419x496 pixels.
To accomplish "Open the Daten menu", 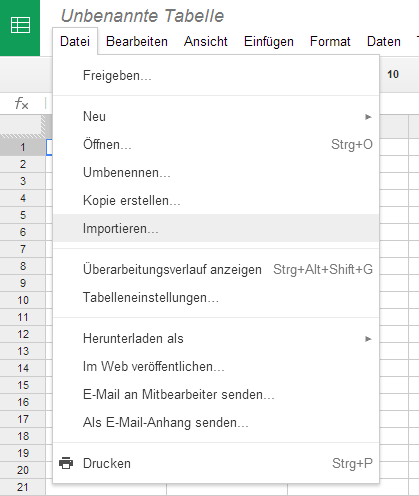I will tap(384, 42).
